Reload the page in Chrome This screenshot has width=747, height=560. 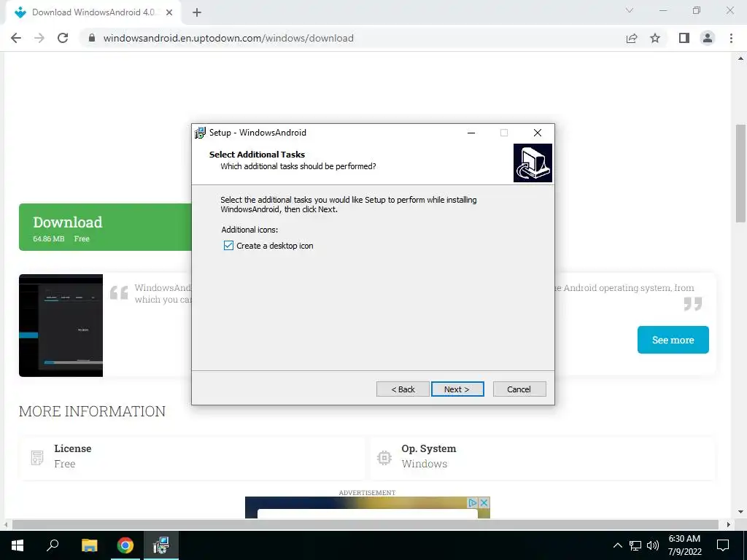coord(63,38)
